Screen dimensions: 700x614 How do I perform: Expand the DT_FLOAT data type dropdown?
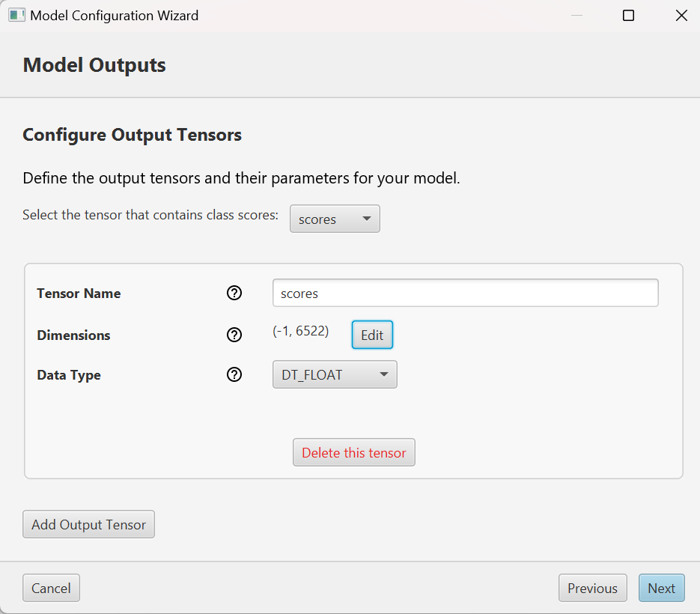click(335, 374)
